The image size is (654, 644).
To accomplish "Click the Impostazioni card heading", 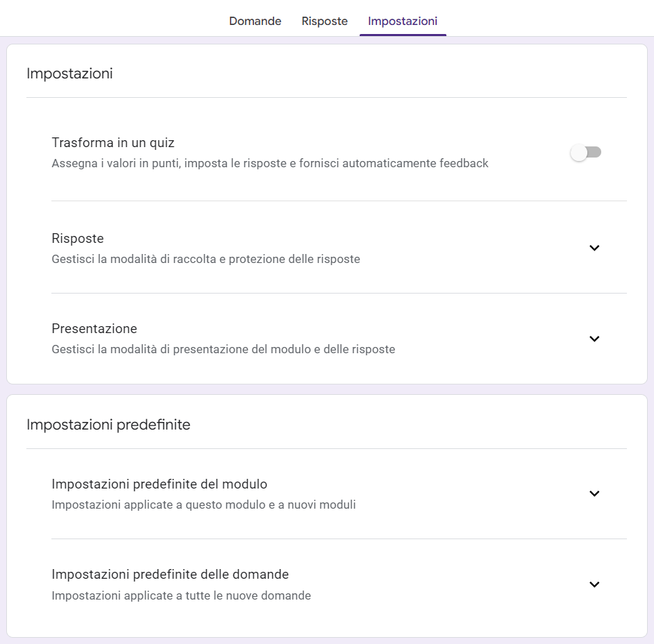I will tap(69, 74).
